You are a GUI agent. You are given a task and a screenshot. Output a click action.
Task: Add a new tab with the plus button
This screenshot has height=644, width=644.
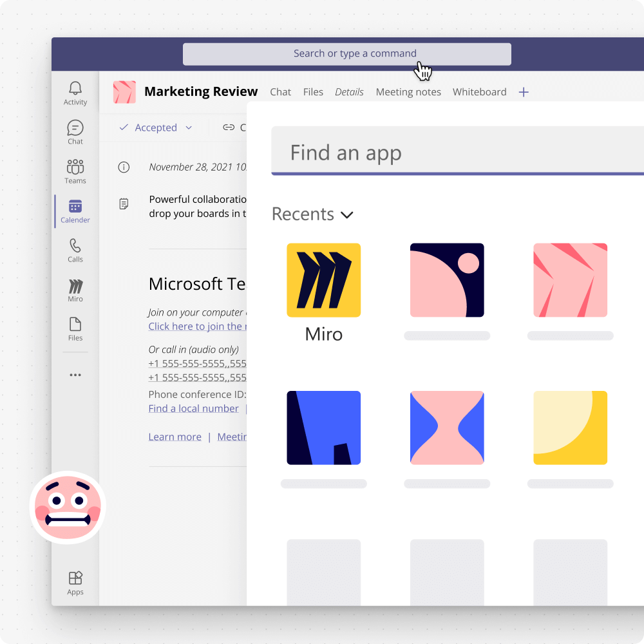pos(524,92)
